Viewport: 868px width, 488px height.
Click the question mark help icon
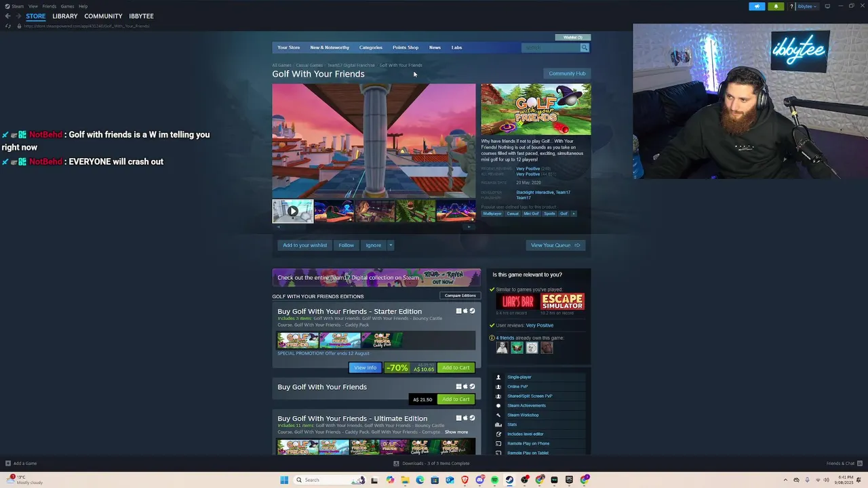click(x=791, y=6)
